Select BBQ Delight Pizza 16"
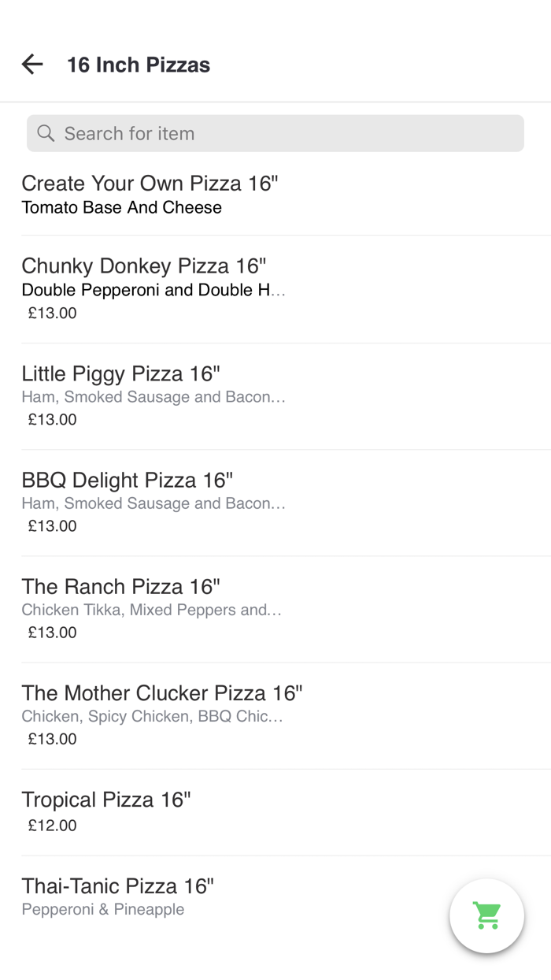Screen dimensions: 551x980 [127, 481]
